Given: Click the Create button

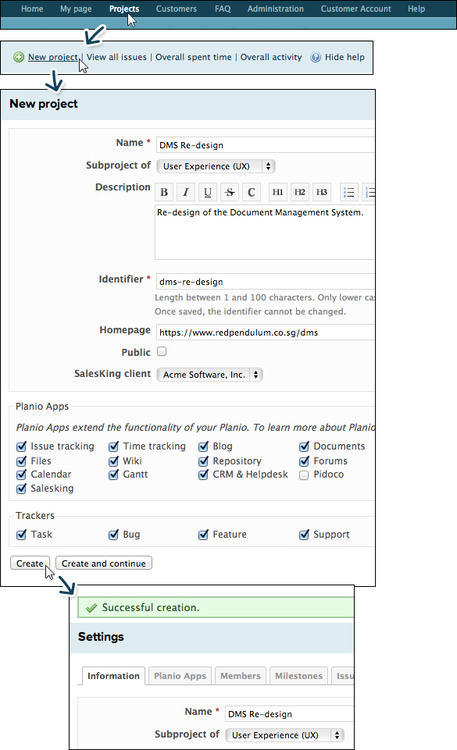Looking at the screenshot, I should click(x=30, y=563).
